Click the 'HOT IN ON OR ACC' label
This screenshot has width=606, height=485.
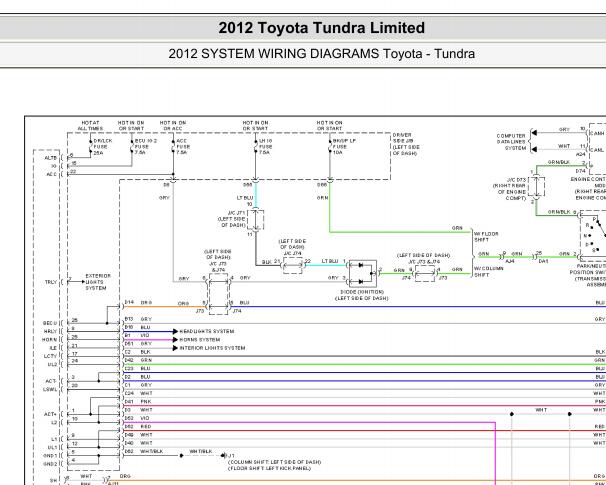click(173, 126)
